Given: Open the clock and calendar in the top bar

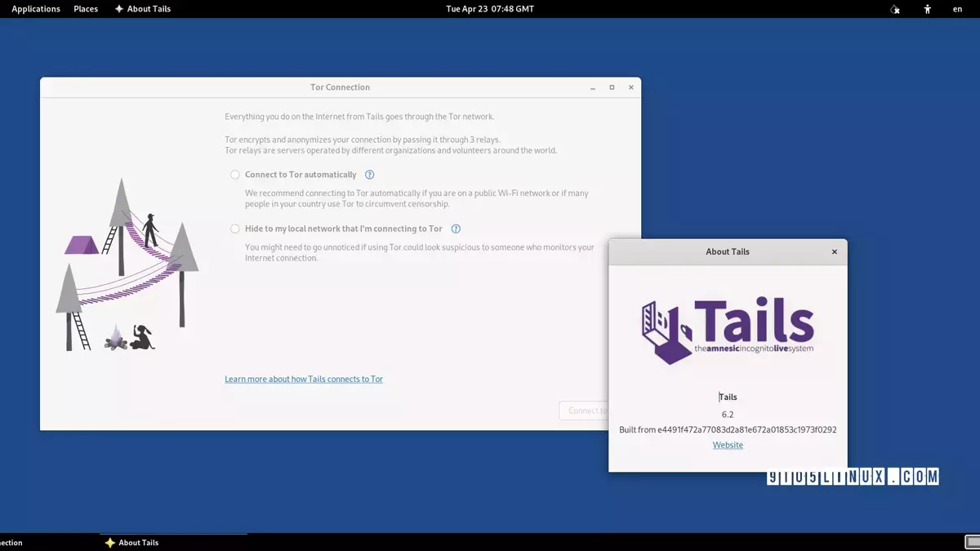Looking at the screenshot, I should [490, 9].
